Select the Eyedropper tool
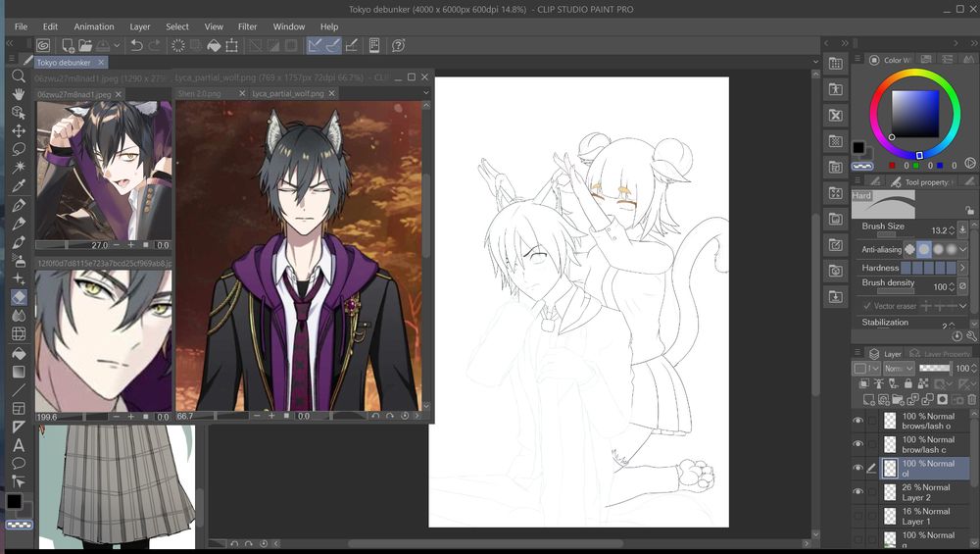This screenshot has height=554, width=980. point(19,185)
